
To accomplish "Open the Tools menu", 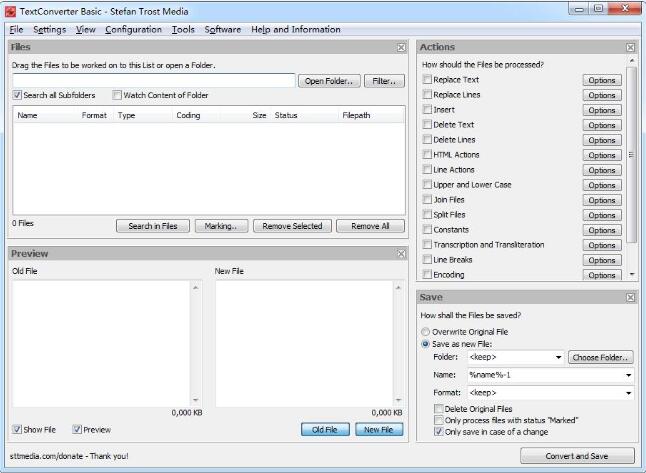I will point(183,30).
